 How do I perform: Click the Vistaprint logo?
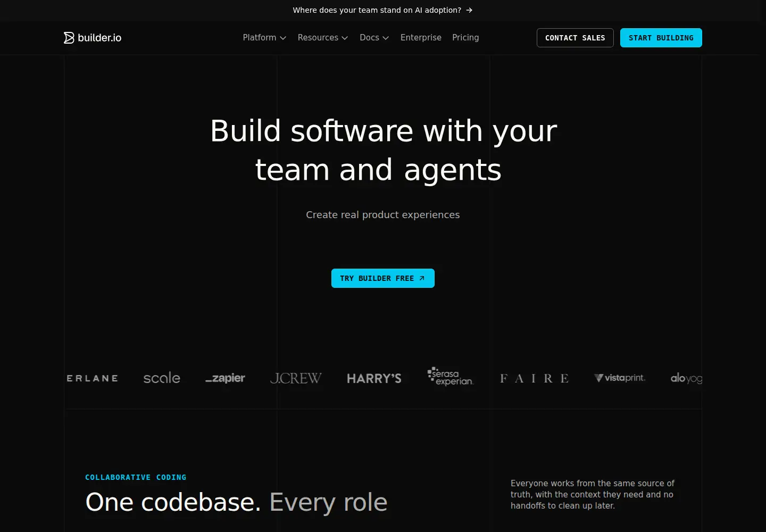click(x=620, y=378)
